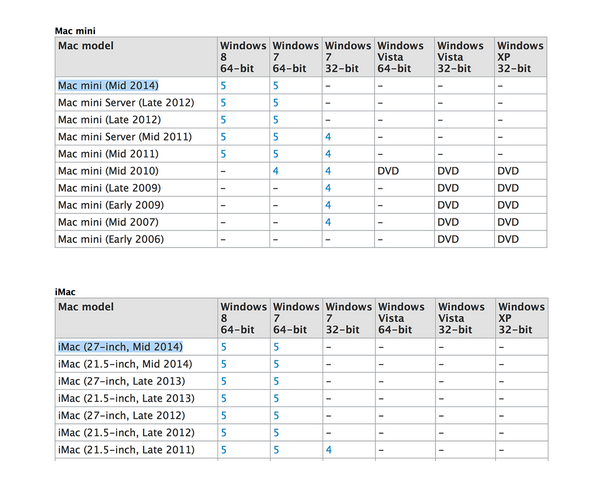Click the 'Mac mini (Late 2012)' model cell

click(136, 120)
